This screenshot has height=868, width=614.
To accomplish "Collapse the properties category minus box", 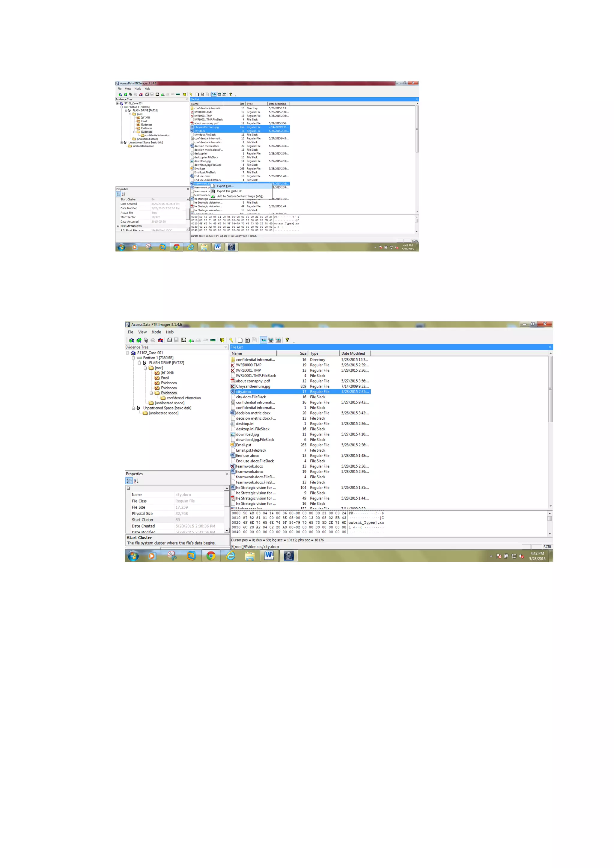I will (x=128, y=488).
